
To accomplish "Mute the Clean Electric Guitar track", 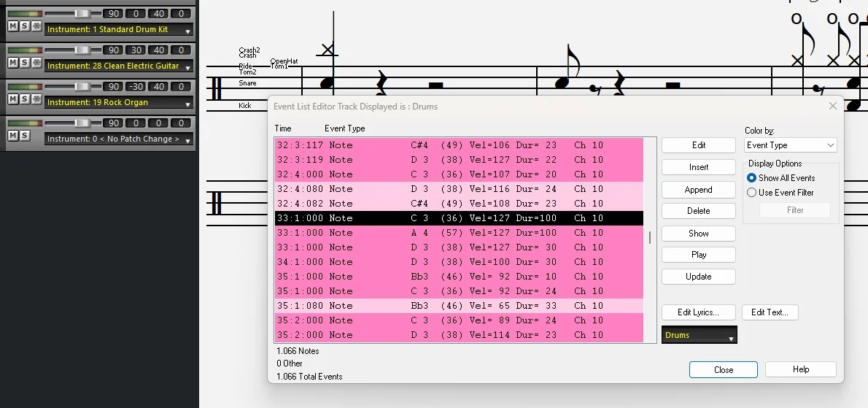I will click(x=12, y=63).
